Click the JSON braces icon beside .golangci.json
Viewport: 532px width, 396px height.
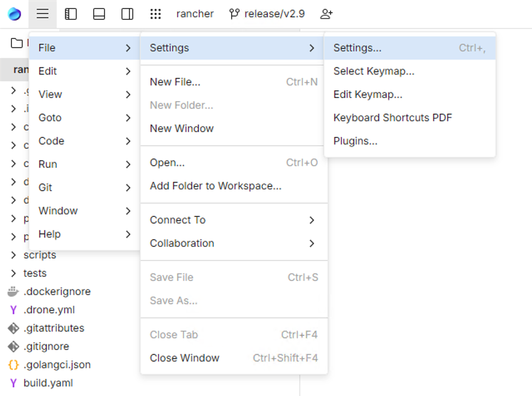[x=13, y=364]
